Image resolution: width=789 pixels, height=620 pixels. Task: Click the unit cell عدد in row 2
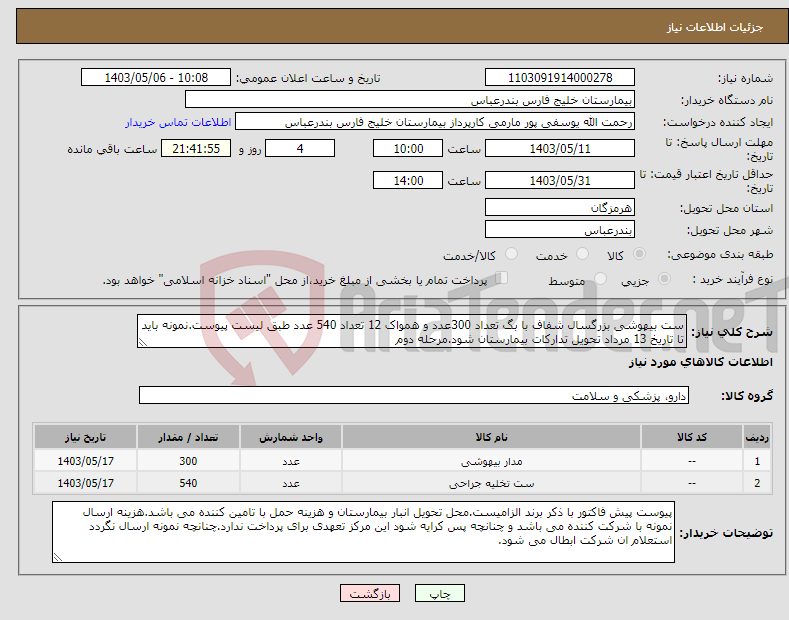(x=291, y=483)
